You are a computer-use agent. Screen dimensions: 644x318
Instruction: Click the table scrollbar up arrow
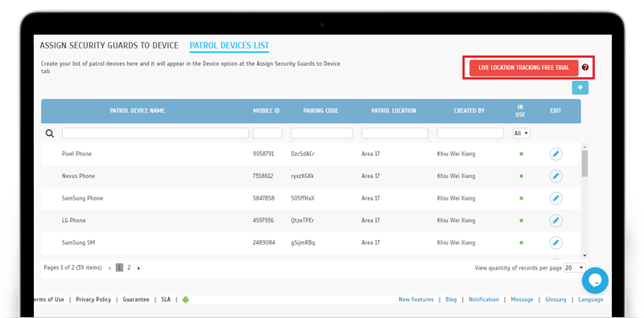click(584, 147)
